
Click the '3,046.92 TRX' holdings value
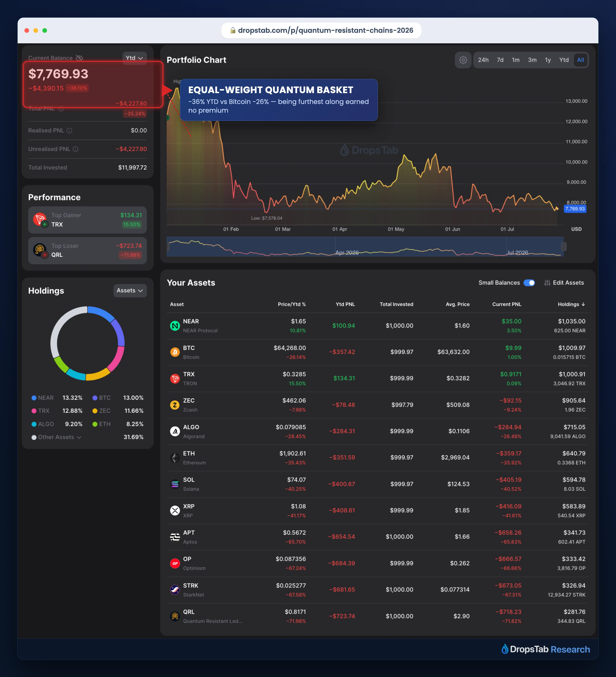coord(569,384)
